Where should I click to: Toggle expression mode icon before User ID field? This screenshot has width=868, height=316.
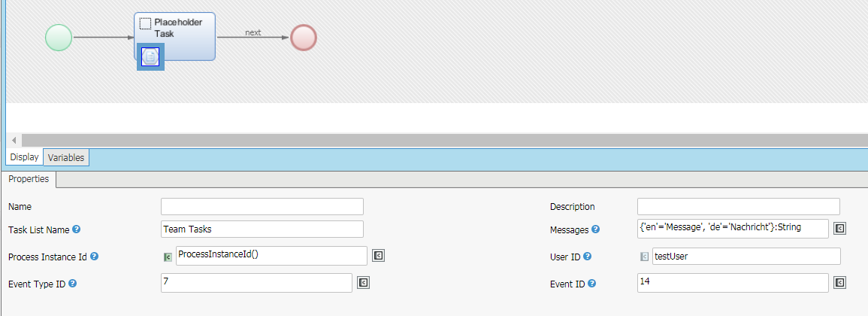click(x=644, y=257)
